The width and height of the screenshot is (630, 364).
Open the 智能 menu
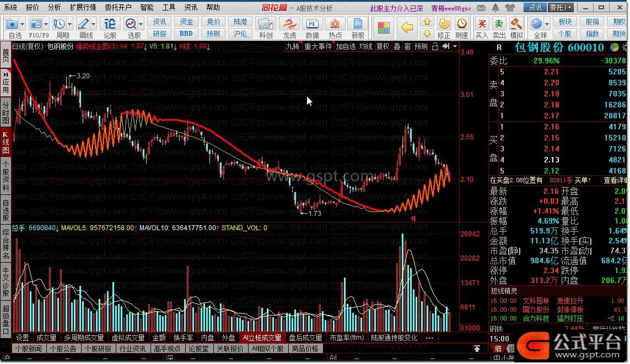pos(147,7)
